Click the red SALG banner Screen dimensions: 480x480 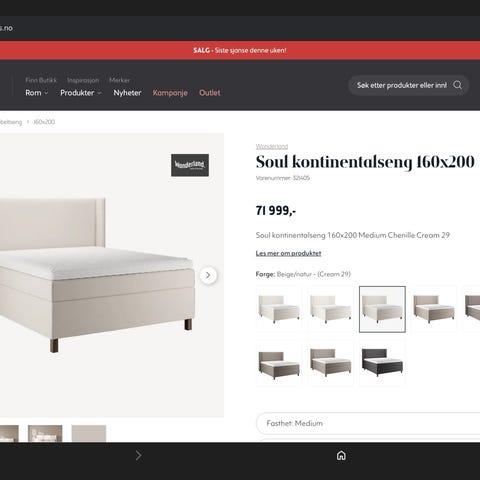[x=240, y=50]
